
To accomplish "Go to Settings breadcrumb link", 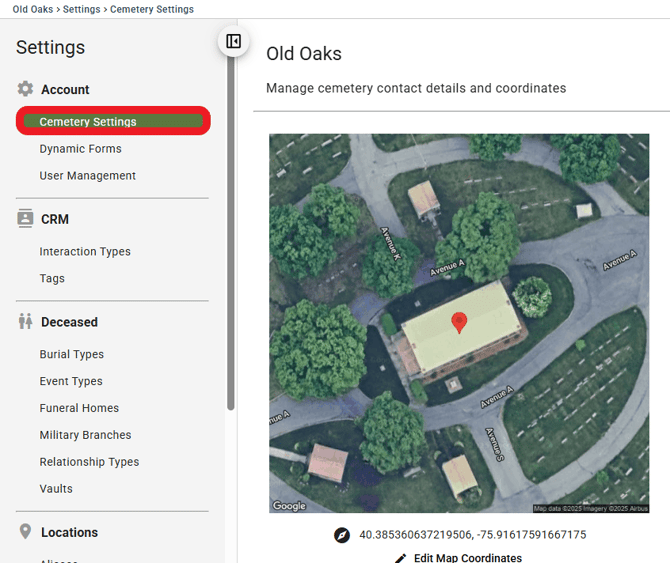I will point(82,9).
